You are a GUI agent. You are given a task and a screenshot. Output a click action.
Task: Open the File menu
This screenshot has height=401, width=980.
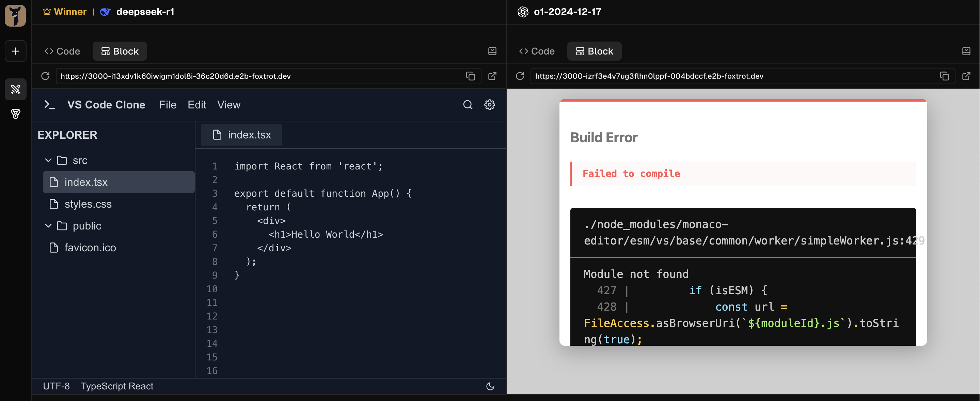[168, 105]
